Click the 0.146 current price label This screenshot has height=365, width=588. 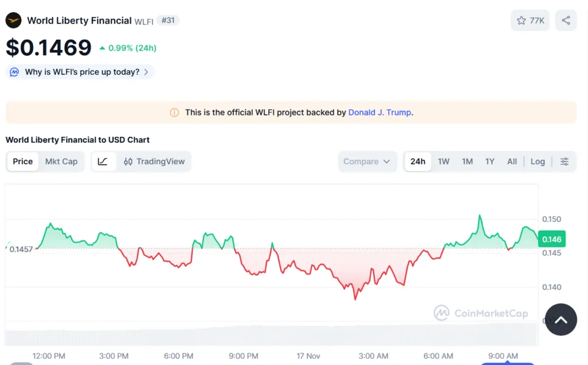coord(552,239)
